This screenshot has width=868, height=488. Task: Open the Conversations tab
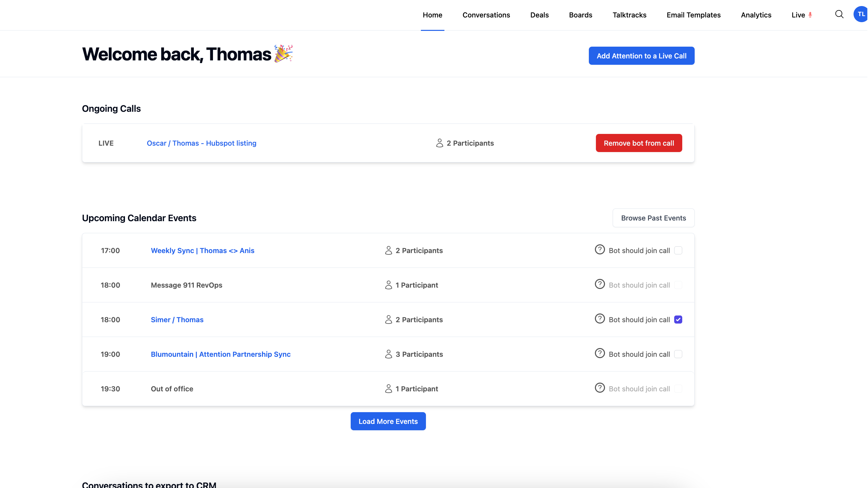[x=486, y=15]
